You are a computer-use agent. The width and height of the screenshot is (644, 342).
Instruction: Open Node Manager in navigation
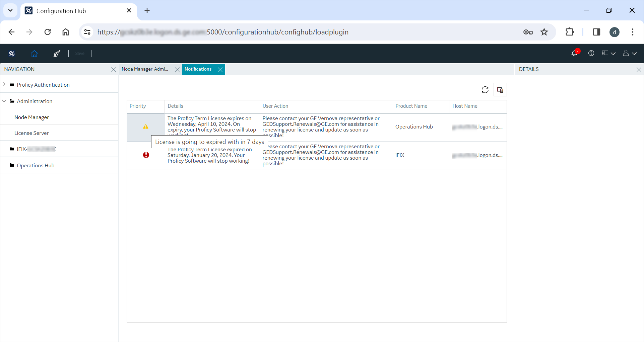click(x=31, y=117)
